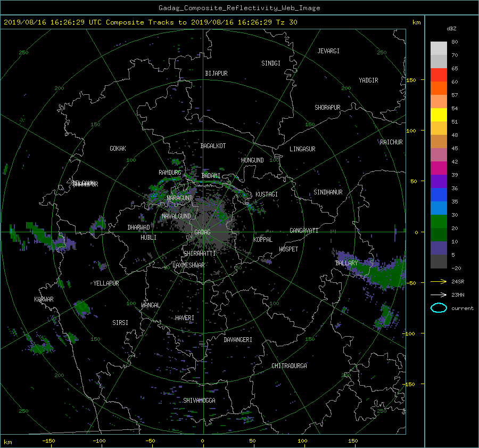
Task: Select the bright yellow 51-54 dBZ swatch
Action: (439, 115)
